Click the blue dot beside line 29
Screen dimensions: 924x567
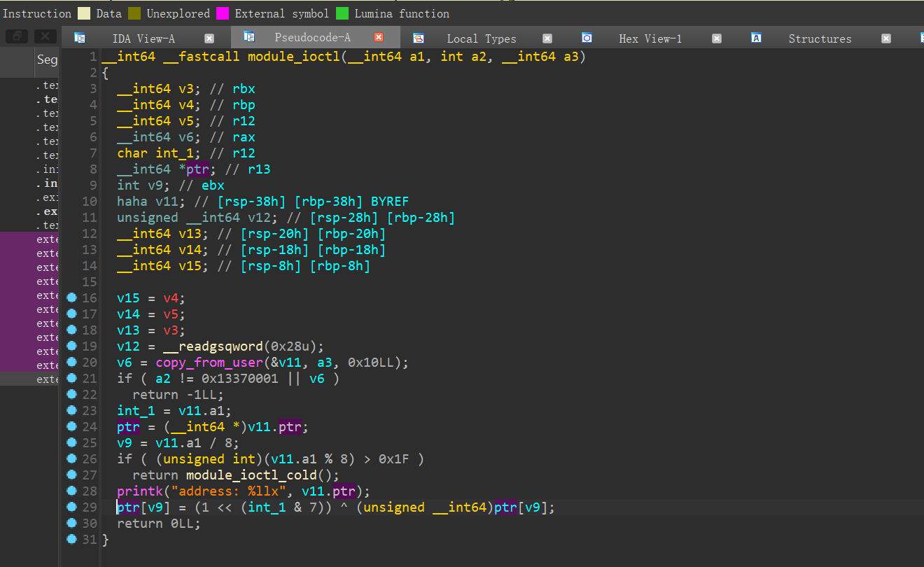click(x=71, y=507)
